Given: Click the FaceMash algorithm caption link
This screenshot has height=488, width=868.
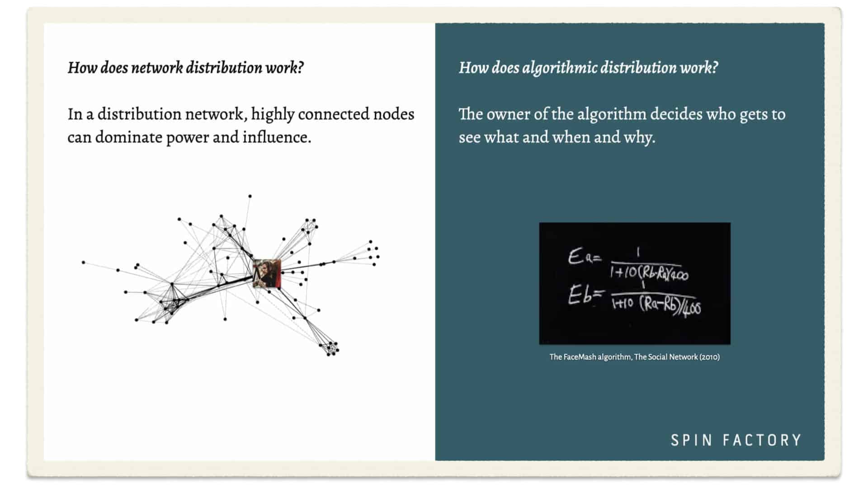Looking at the screenshot, I should tap(634, 357).
